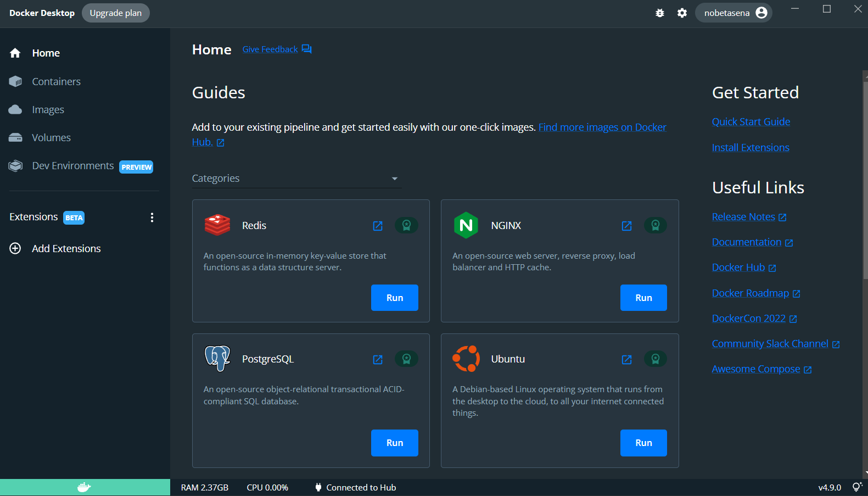Click the lightbulb tips icon
Viewport: 868px width, 496px height.
pyautogui.click(x=856, y=487)
